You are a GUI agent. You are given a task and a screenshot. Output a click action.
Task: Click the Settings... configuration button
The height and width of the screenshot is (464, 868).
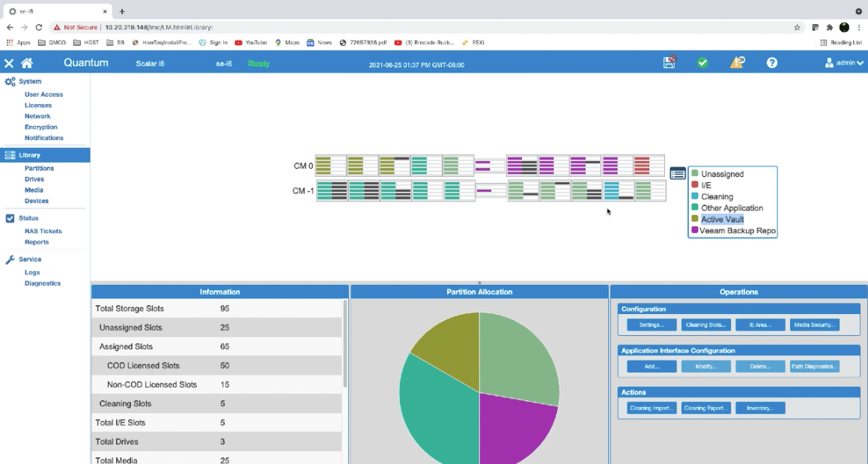(652, 325)
